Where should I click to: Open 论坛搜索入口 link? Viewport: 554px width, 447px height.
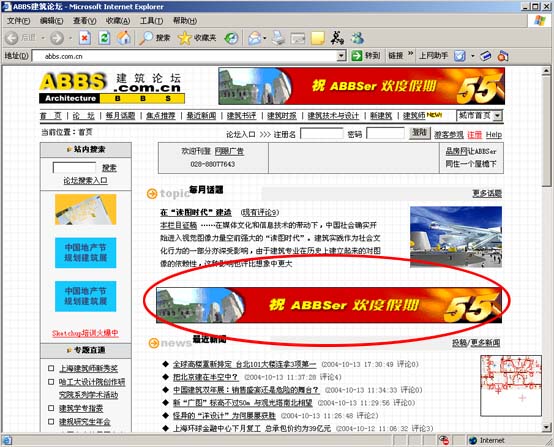coord(86,181)
